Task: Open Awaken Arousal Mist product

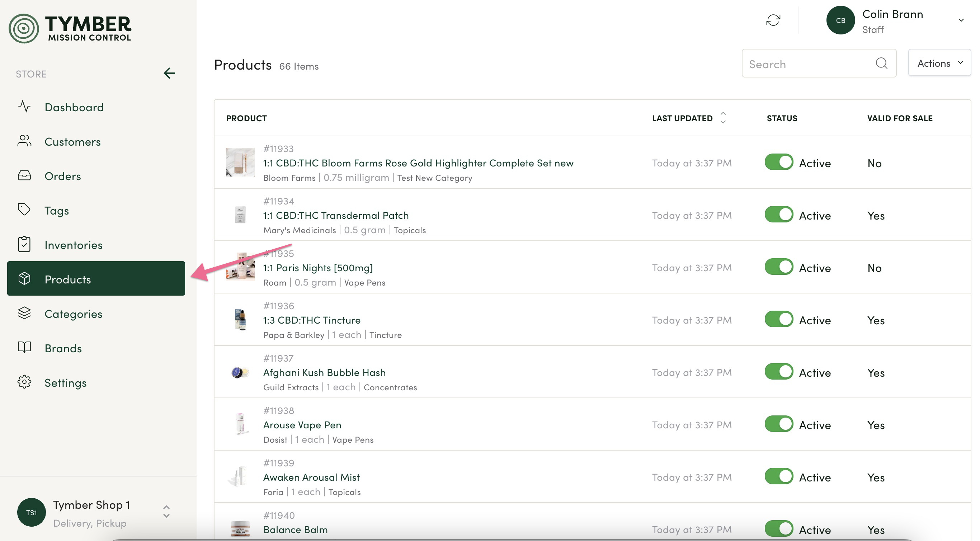Action: [x=311, y=477]
